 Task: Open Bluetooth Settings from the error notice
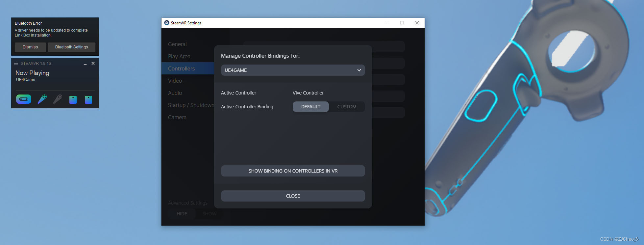coord(72,47)
